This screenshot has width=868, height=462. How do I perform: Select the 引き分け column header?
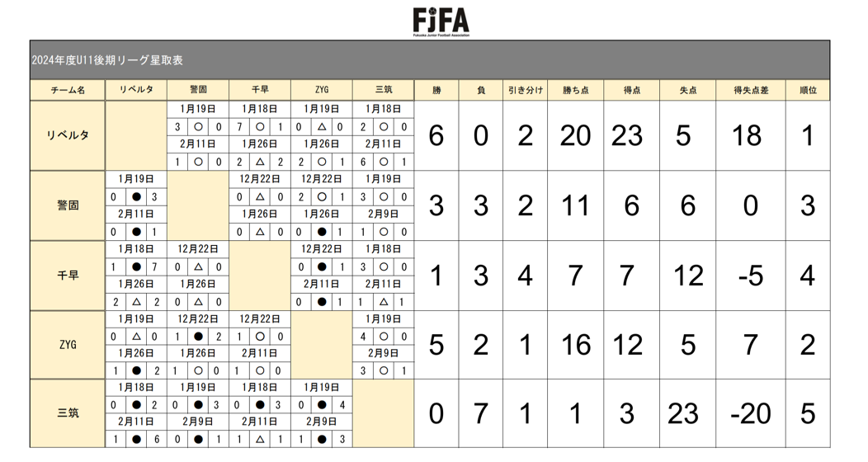526,90
